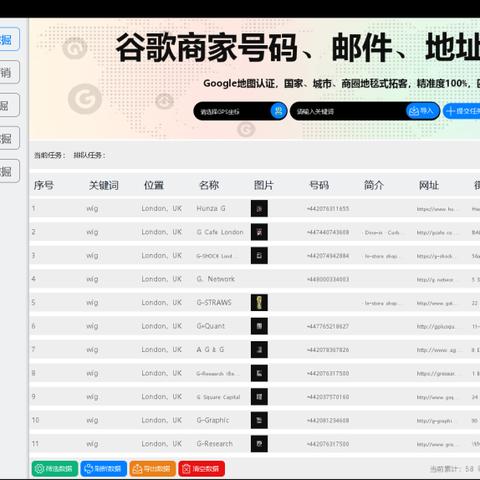Click the blue import (导入) button
Screen dimensions: 480x480
click(x=422, y=111)
